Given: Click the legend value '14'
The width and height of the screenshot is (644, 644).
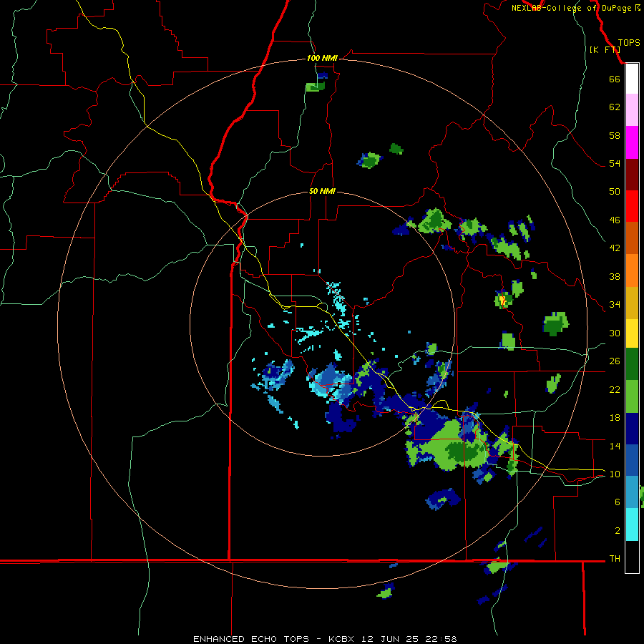Looking at the screenshot, I should 615,446.
